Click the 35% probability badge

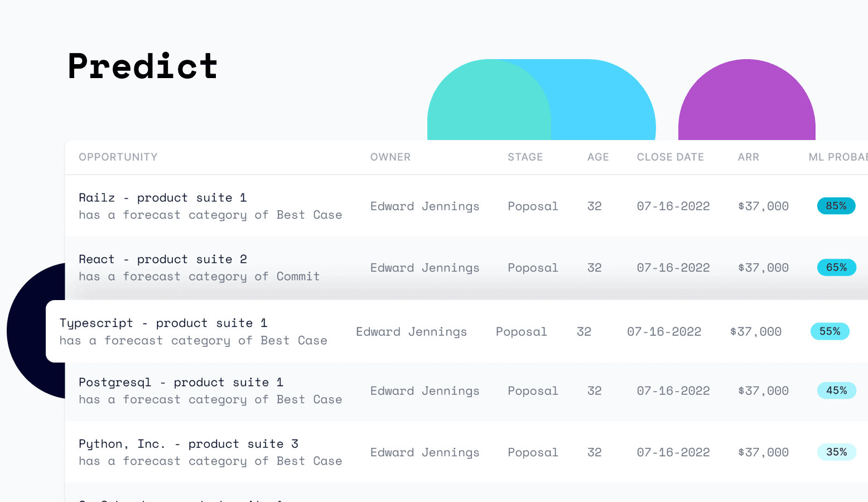pyautogui.click(x=836, y=452)
